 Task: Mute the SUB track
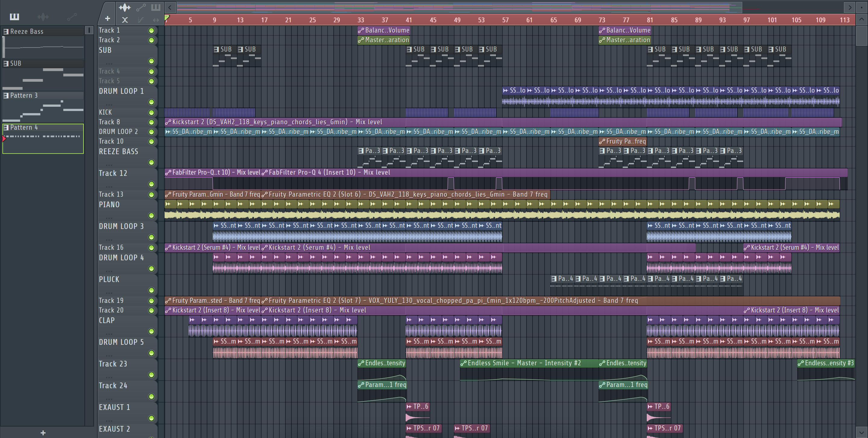click(152, 61)
